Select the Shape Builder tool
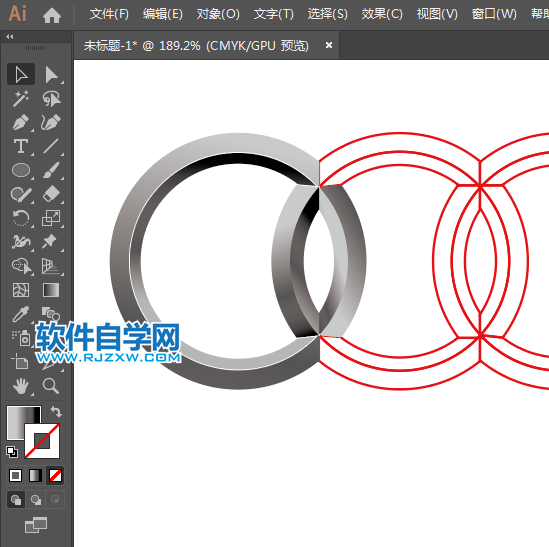Screen dimensions: 549x547 (x=21, y=266)
